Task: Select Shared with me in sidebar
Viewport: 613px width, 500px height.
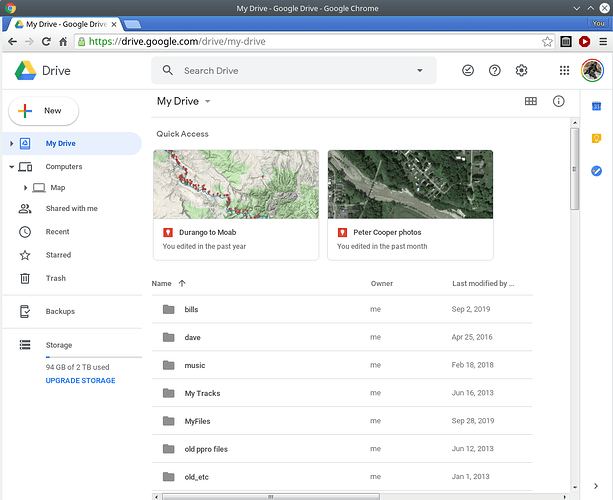Action: click(x=72, y=208)
